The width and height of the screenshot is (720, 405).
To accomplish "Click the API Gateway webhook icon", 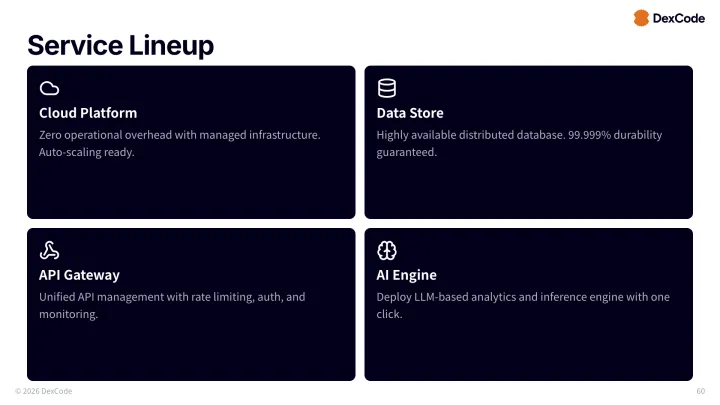I will [49, 250].
